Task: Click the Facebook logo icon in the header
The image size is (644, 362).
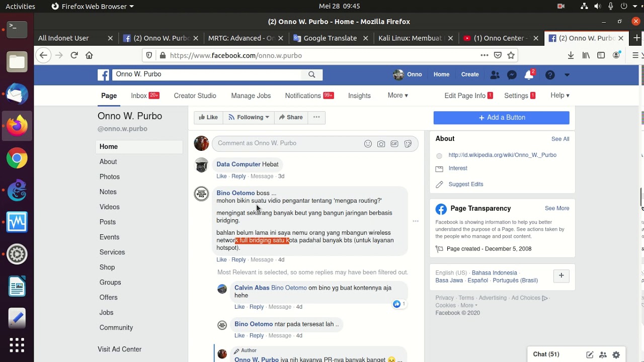Action: (x=103, y=75)
